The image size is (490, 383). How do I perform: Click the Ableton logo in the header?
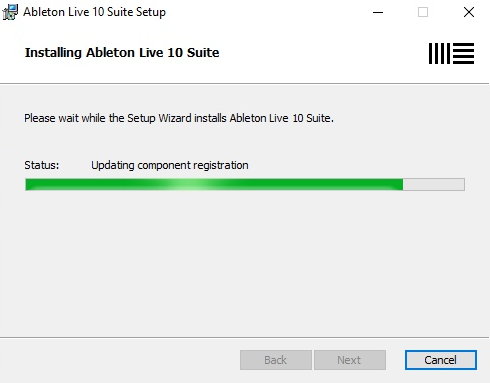tap(451, 53)
